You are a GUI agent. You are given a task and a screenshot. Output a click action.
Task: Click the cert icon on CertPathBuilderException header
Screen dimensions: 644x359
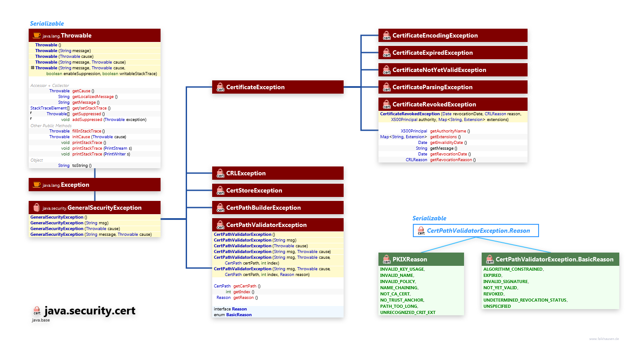(221, 208)
